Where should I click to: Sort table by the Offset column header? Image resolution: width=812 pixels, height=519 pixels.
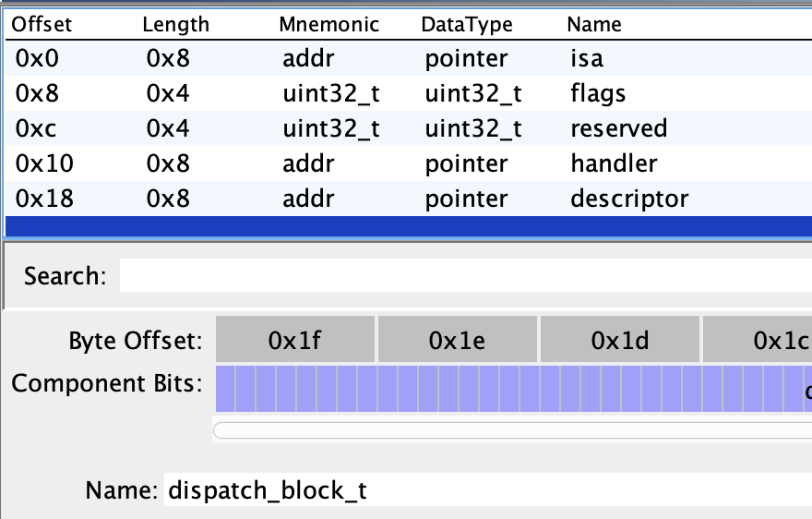coord(41,25)
